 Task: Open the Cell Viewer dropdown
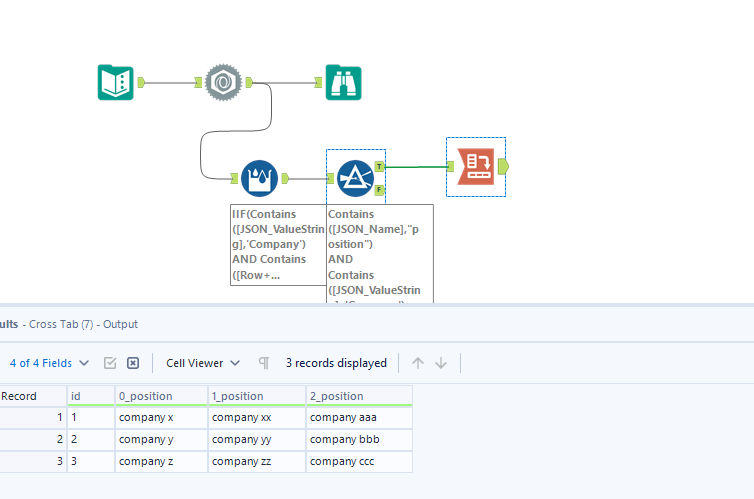[x=202, y=363]
